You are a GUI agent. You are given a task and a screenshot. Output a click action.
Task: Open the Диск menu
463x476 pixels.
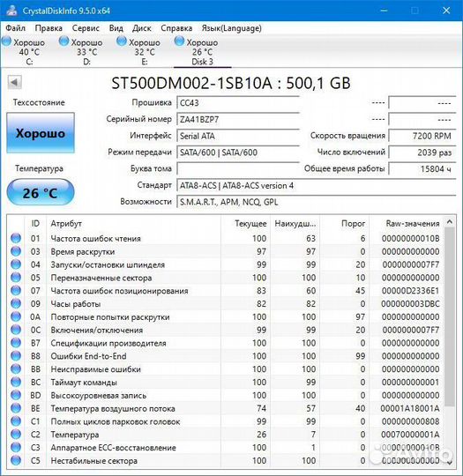click(x=142, y=28)
